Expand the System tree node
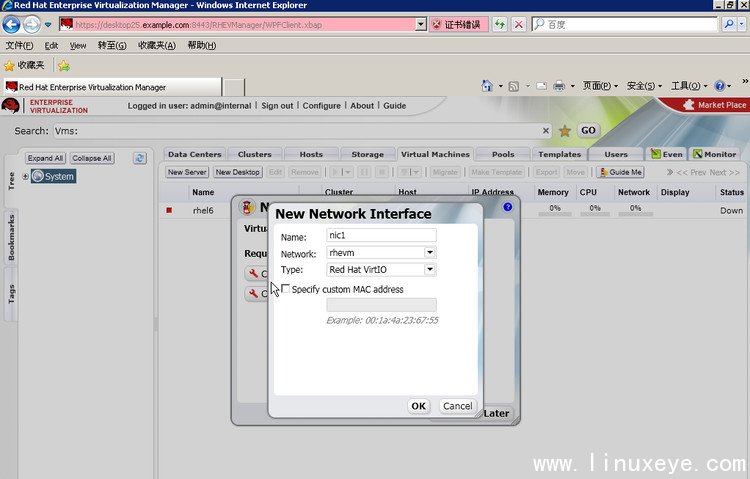Screen dimensions: 750x479 (x=25, y=176)
